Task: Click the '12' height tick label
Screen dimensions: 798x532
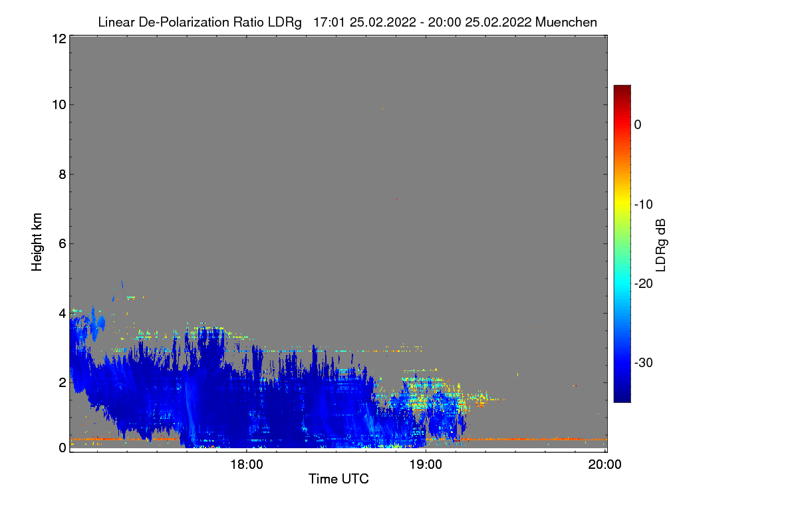Action: [x=58, y=39]
